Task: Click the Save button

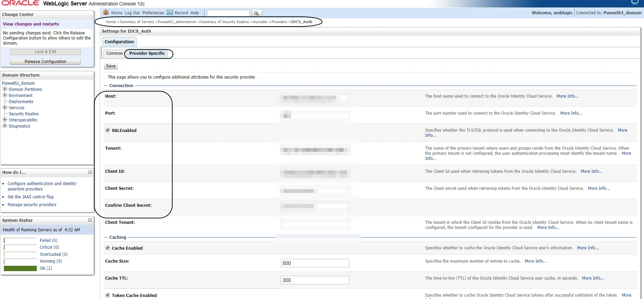Action: pyautogui.click(x=111, y=66)
